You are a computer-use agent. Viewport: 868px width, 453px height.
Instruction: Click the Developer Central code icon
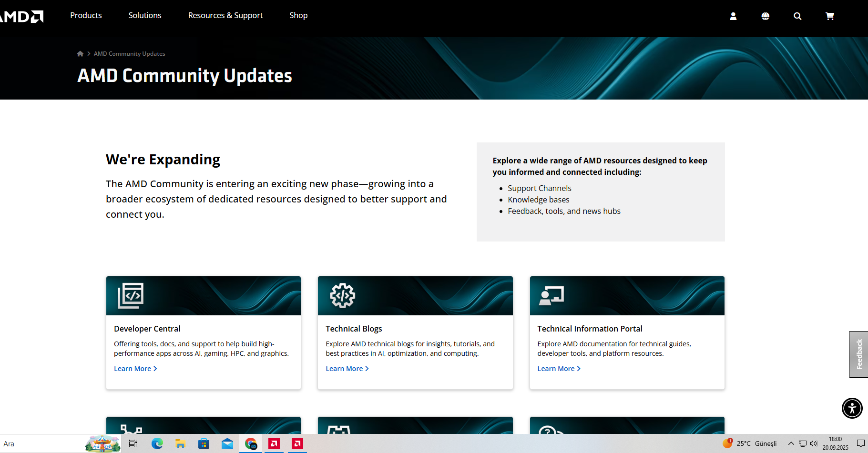tap(131, 296)
